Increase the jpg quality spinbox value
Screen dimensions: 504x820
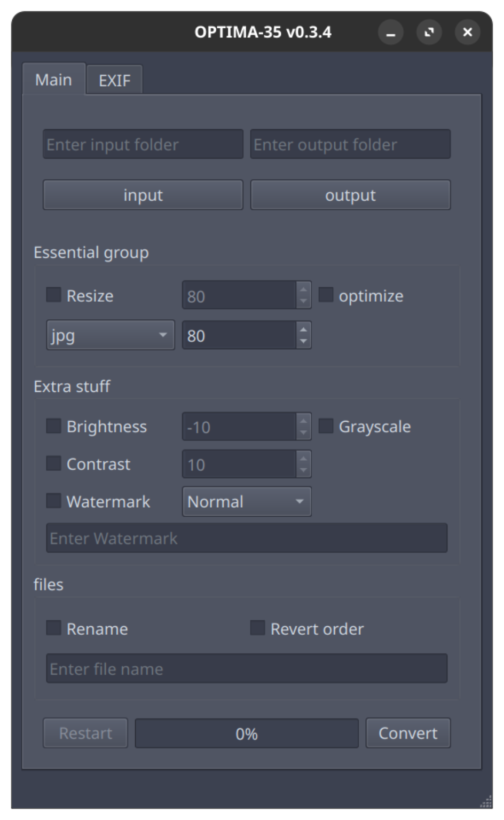(x=303, y=329)
